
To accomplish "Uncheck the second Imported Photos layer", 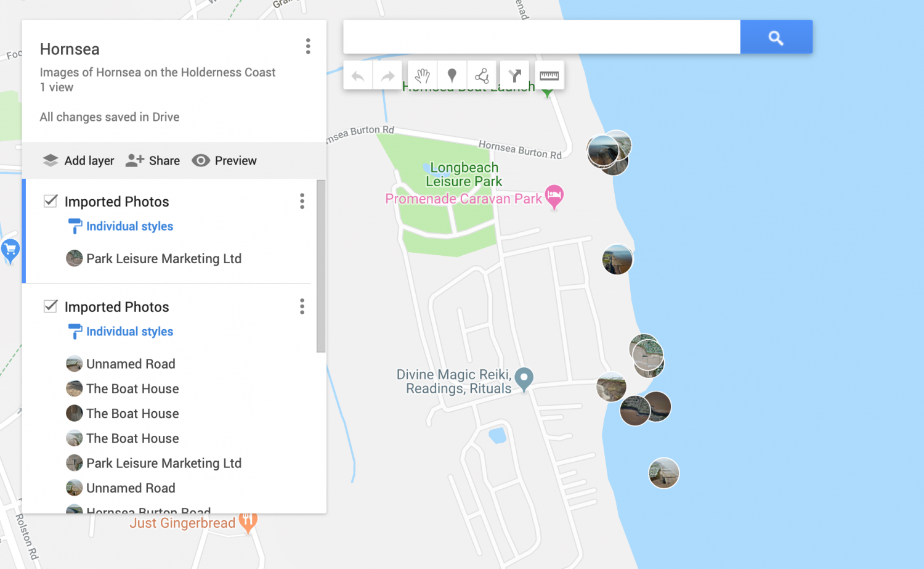I will 51,306.
